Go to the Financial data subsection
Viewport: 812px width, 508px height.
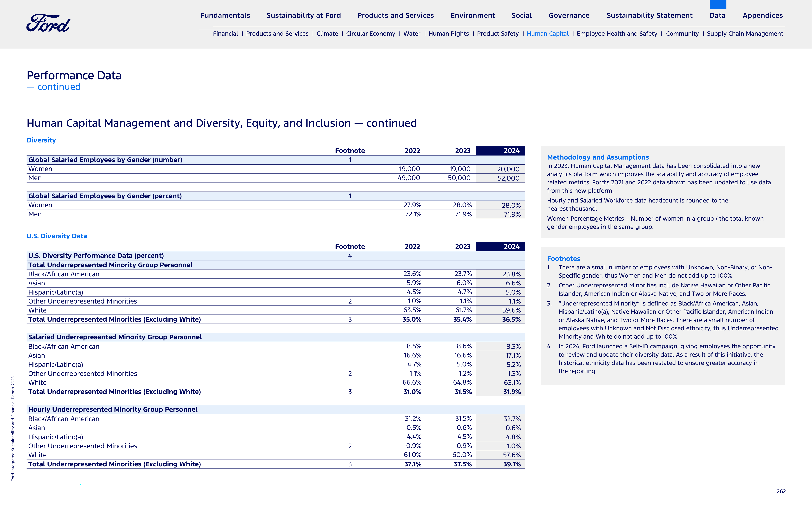(225, 34)
